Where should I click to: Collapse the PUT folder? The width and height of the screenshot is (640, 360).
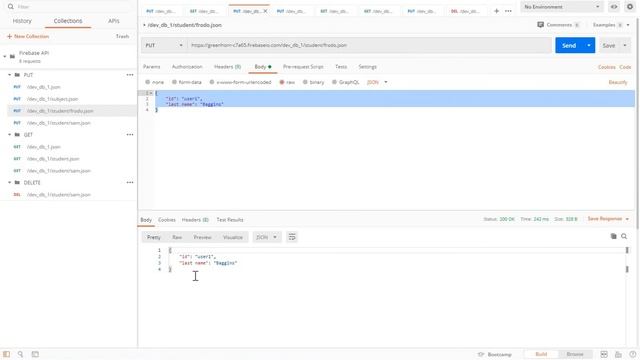click(9, 75)
